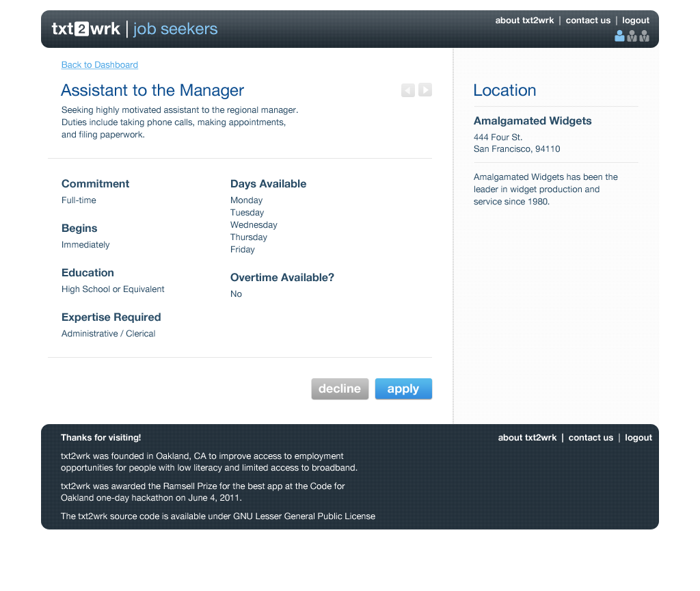This screenshot has height=591, width=700.
Task: Click the Amalgamated Widgets company name
Action: (x=532, y=120)
